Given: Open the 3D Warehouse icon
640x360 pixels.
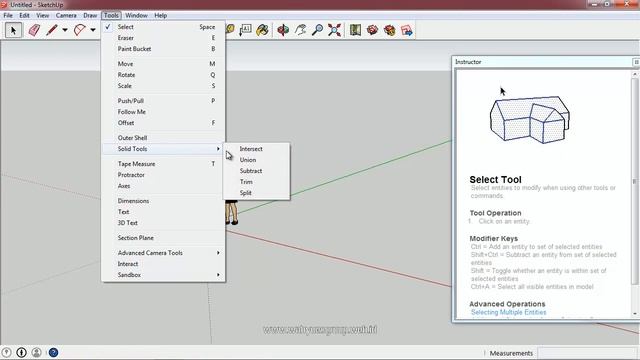Looking at the screenshot, I should click(x=372, y=30).
